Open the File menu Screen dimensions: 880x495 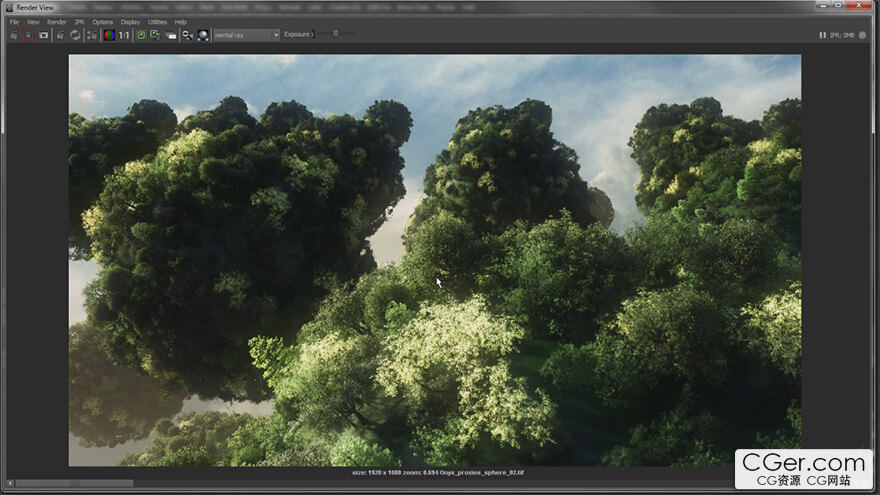tap(14, 21)
